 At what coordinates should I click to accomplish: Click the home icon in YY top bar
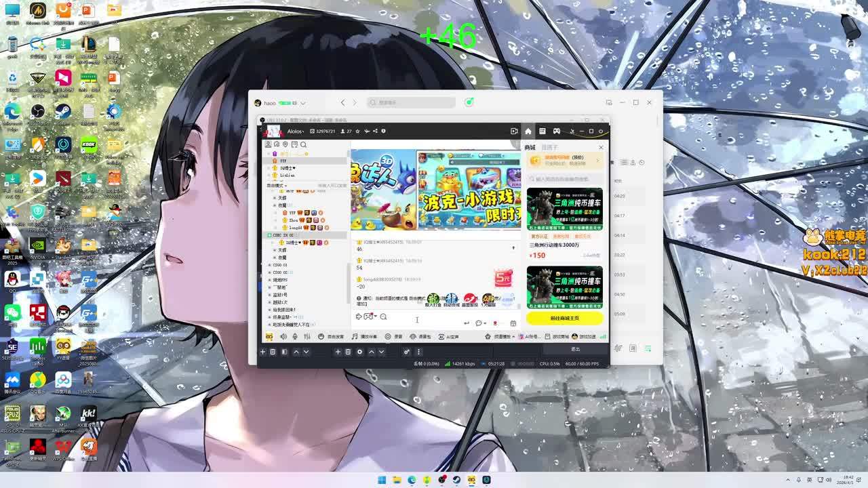[528, 131]
